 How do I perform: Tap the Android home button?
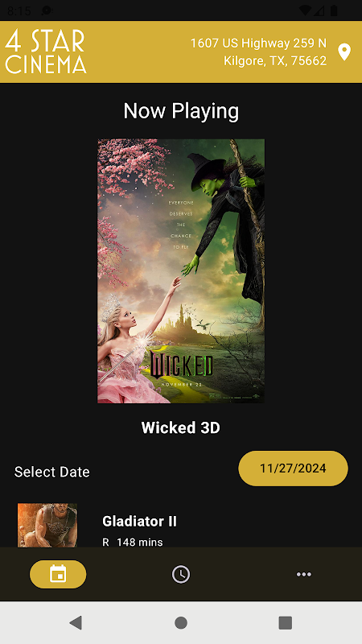(181, 622)
